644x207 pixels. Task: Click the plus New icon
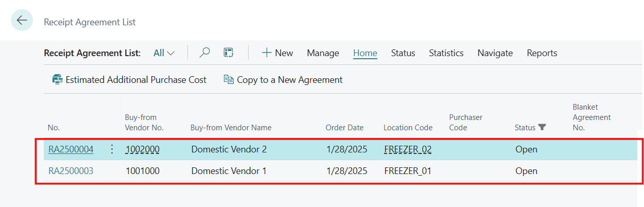[x=267, y=53]
